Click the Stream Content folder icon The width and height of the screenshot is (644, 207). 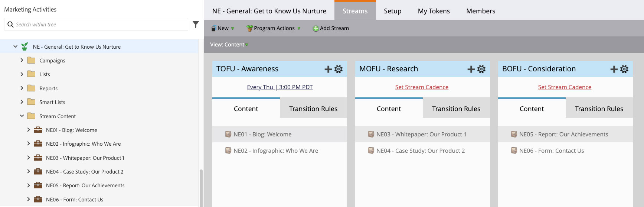coord(32,116)
